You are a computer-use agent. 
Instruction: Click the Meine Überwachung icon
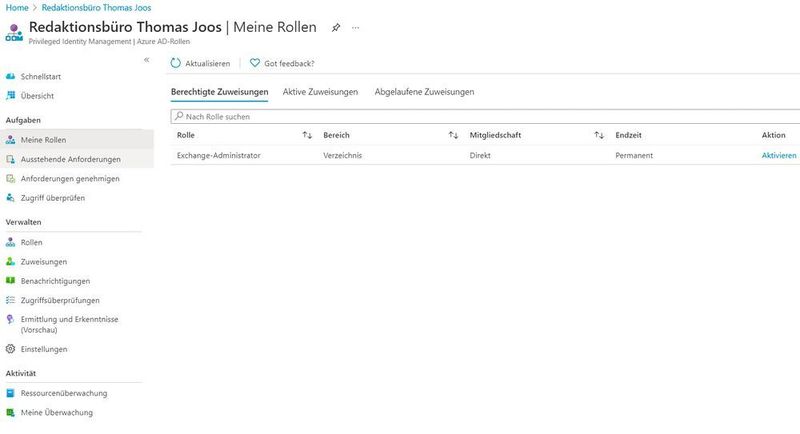[10, 413]
